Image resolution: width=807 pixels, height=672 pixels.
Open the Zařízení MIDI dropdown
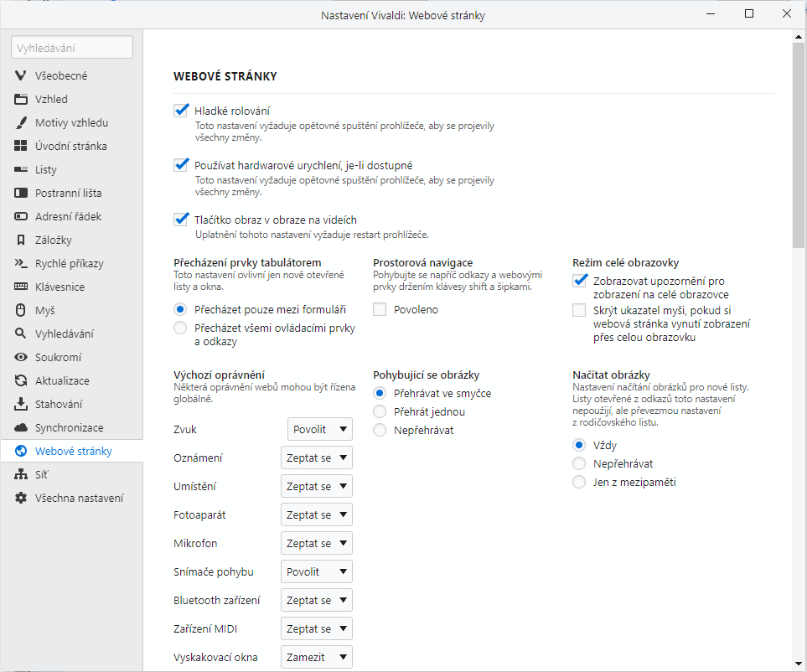317,628
